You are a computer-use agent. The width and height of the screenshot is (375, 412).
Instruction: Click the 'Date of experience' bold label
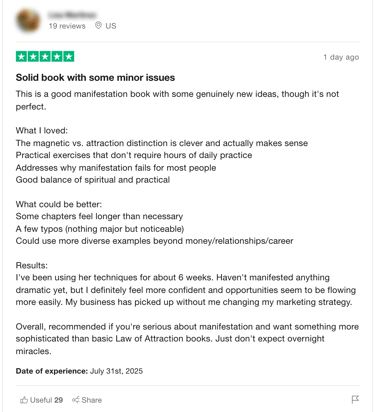pos(52,371)
